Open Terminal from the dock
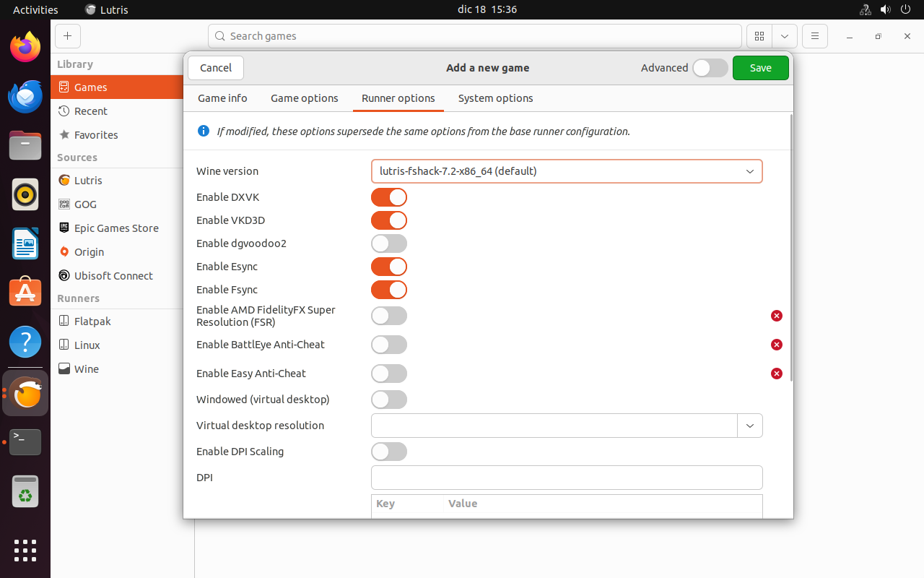This screenshot has width=924, height=578. 25,441
